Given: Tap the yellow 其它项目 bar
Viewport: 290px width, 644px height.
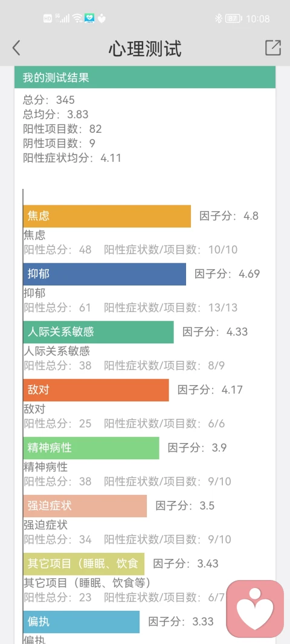Looking at the screenshot, I should tap(83, 564).
